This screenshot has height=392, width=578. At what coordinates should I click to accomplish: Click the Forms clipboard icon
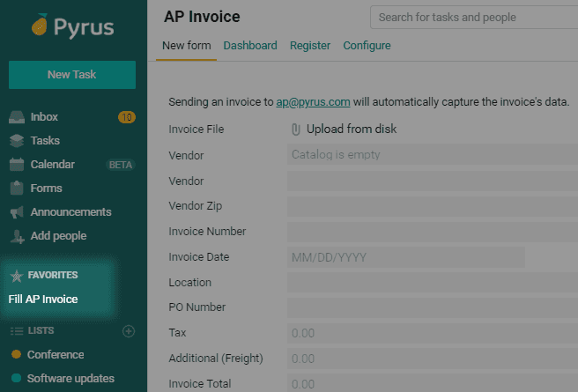point(17,188)
